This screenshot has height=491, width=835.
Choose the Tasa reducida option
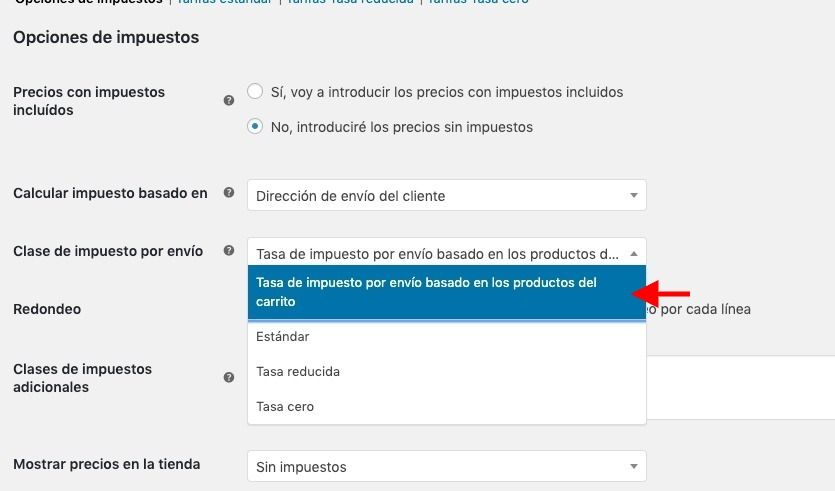tap(447, 372)
